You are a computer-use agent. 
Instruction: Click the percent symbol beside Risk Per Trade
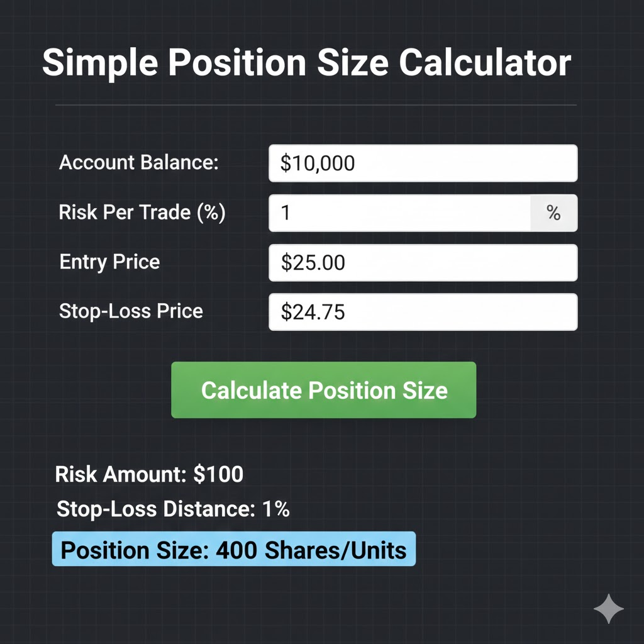pyautogui.click(x=553, y=213)
